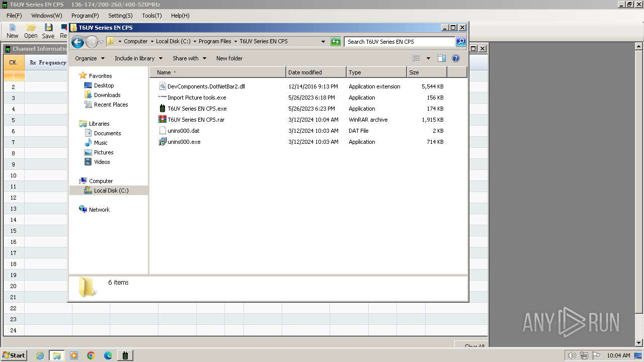This screenshot has height=362, width=644.
Task: Open the Share with dropdown
Action: [x=189, y=58]
